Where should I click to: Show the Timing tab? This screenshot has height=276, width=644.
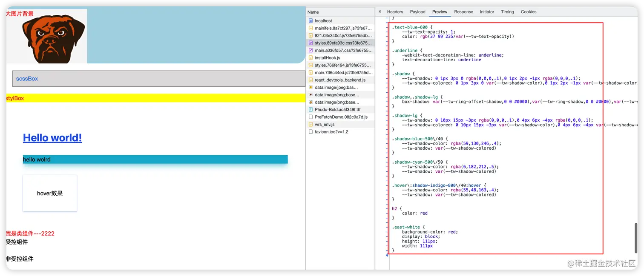[507, 12]
